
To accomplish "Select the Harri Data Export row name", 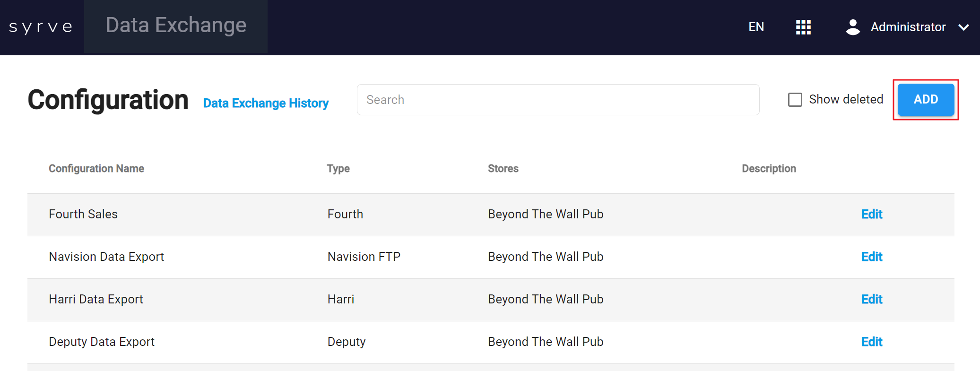I will point(96,299).
